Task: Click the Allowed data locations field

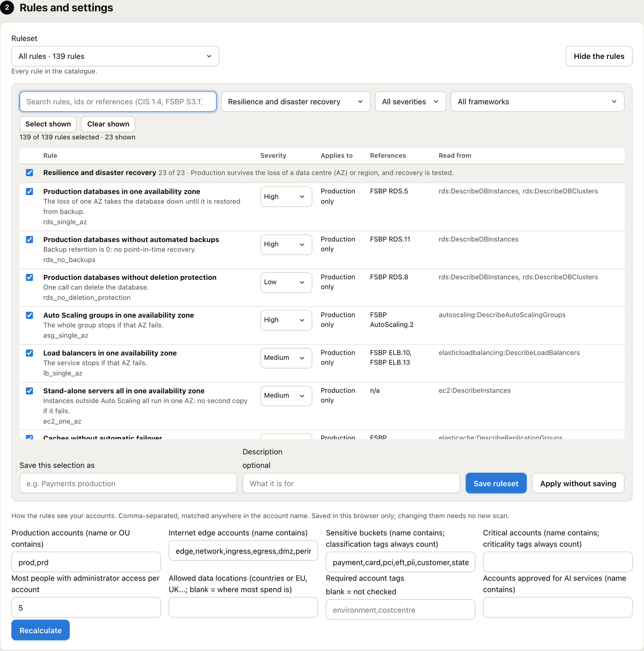Action: [243, 608]
